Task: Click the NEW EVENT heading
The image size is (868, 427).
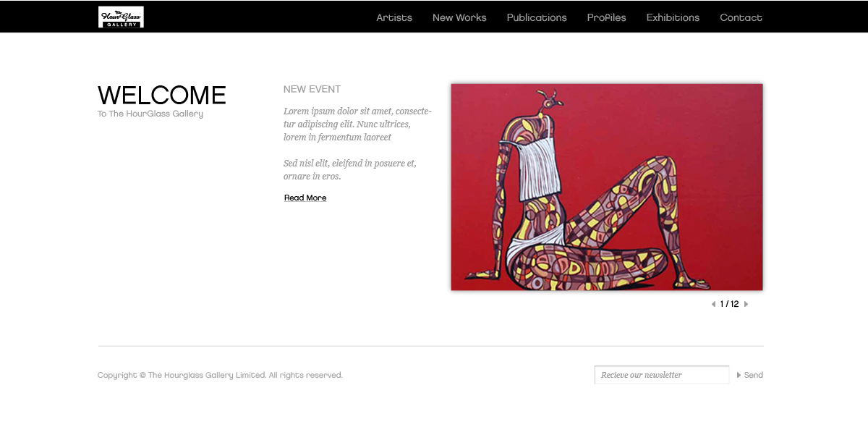Action: point(312,89)
